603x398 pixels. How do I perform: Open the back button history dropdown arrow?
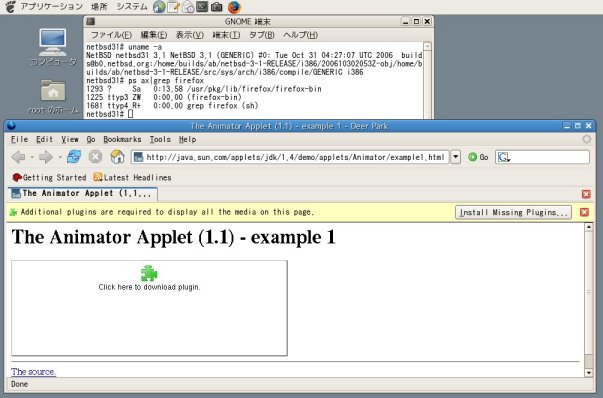coord(32,157)
